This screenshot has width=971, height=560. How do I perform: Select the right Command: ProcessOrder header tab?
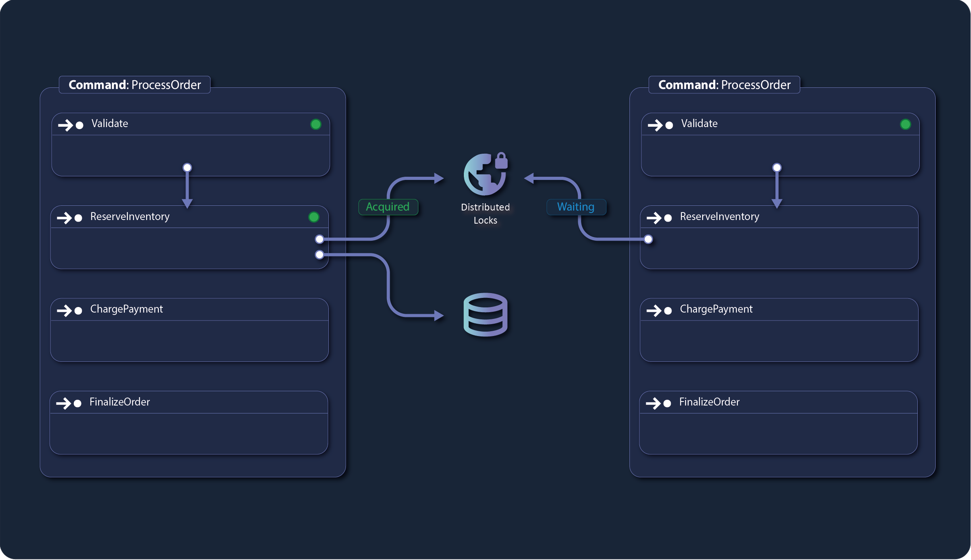point(724,85)
